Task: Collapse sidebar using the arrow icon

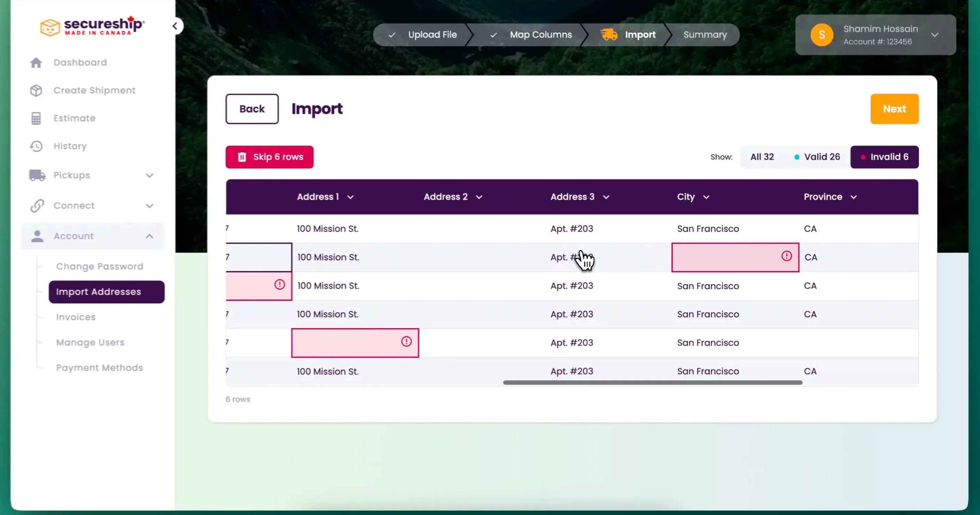Action: pyautogui.click(x=175, y=26)
